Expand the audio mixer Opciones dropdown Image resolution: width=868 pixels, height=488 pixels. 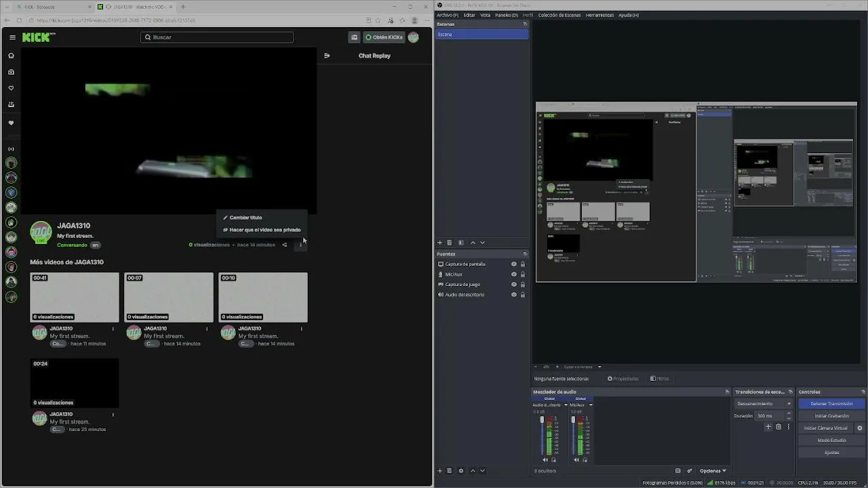pos(713,470)
